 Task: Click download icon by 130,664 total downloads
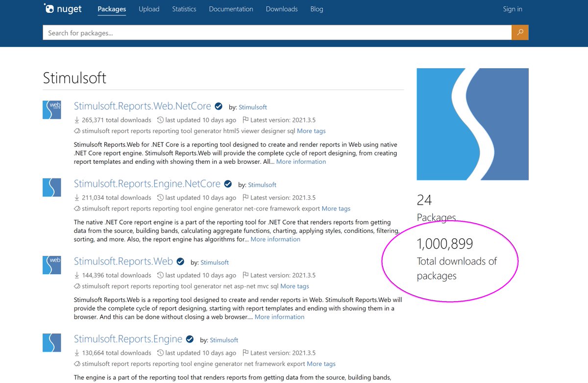click(x=77, y=353)
